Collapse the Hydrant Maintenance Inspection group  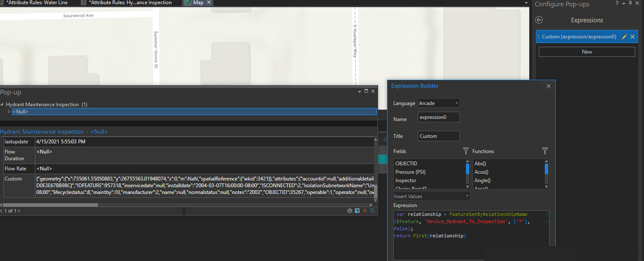(x=2, y=105)
